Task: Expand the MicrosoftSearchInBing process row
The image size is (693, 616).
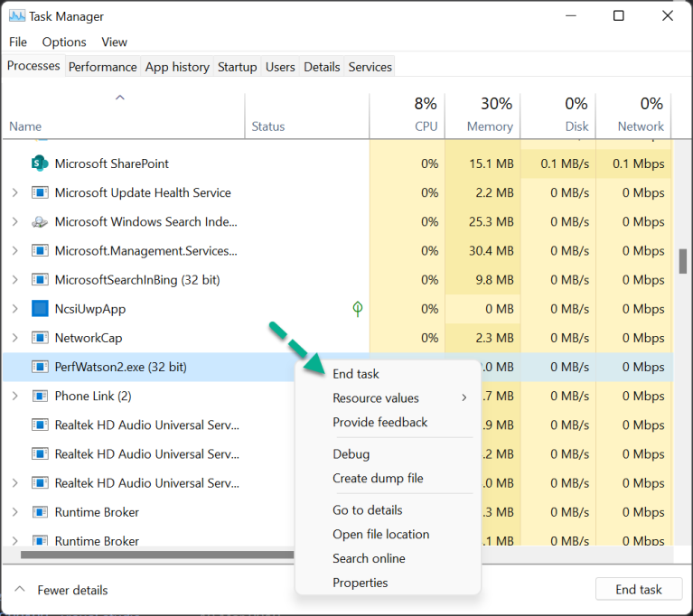Action: point(14,280)
